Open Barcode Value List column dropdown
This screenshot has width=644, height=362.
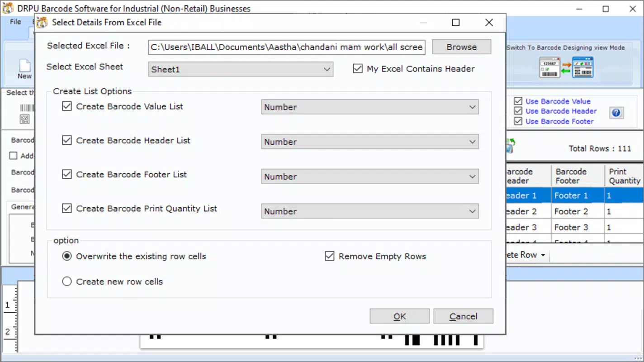click(x=370, y=107)
